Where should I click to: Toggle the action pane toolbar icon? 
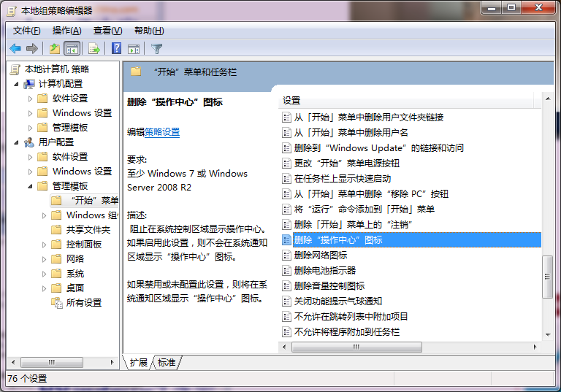134,49
